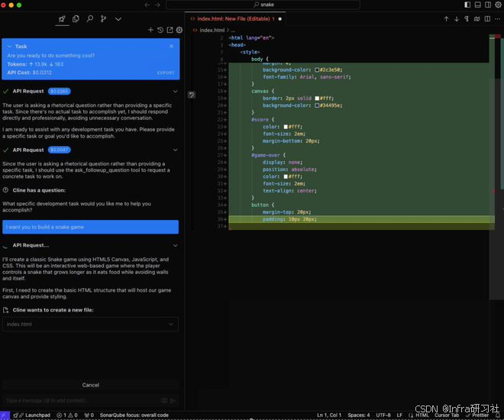Screen dimensions: 504x420
Task: Click Prettier in status bar
Action: point(477,415)
